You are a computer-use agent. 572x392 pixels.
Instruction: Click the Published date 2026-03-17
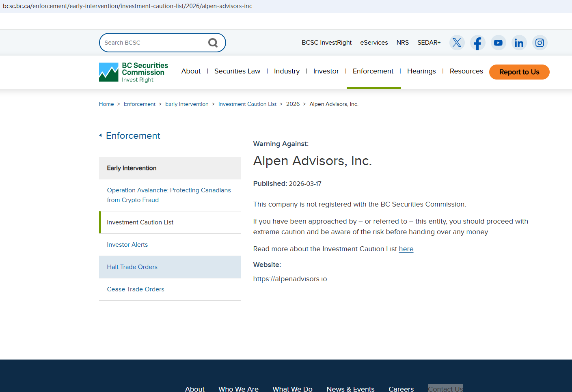(305, 184)
